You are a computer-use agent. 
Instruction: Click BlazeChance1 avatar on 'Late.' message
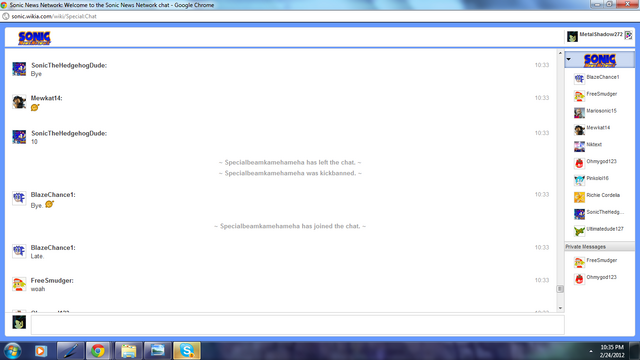(19, 251)
